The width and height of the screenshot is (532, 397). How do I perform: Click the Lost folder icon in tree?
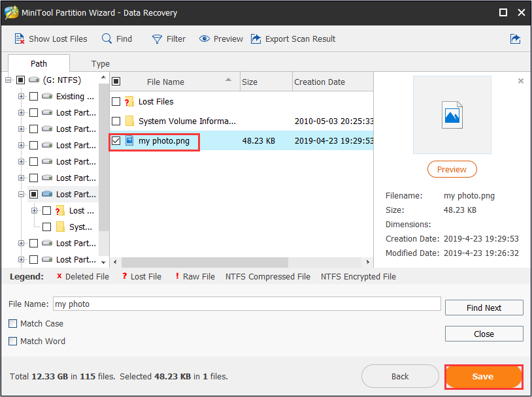click(x=60, y=210)
